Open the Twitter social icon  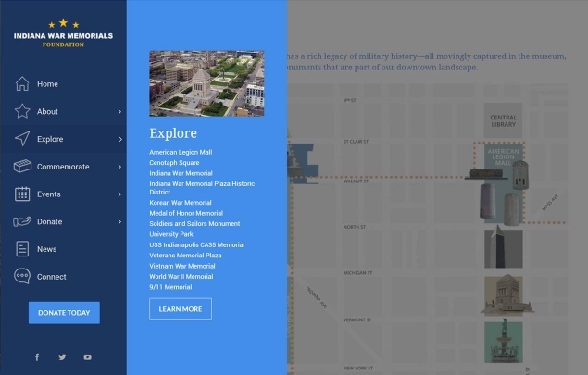pos(62,357)
